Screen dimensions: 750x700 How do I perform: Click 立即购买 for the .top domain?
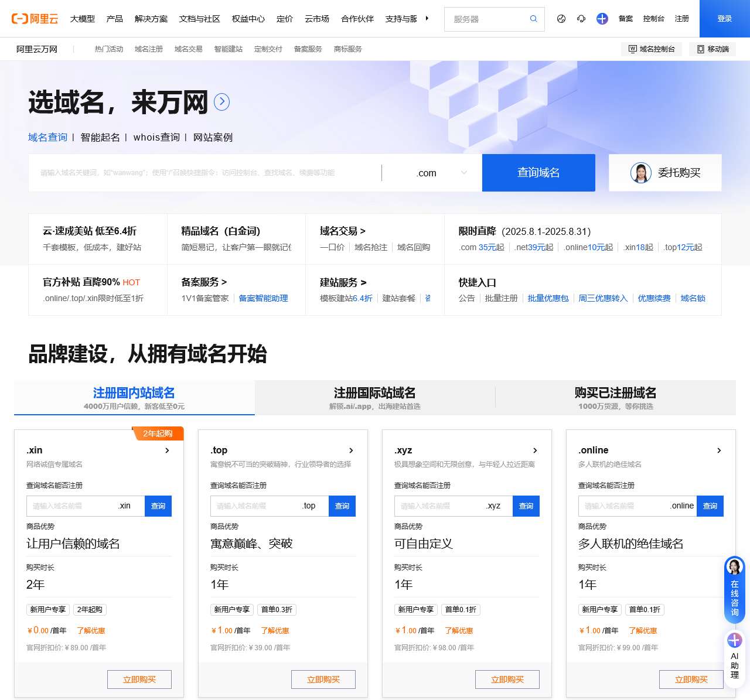click(323, 679)
